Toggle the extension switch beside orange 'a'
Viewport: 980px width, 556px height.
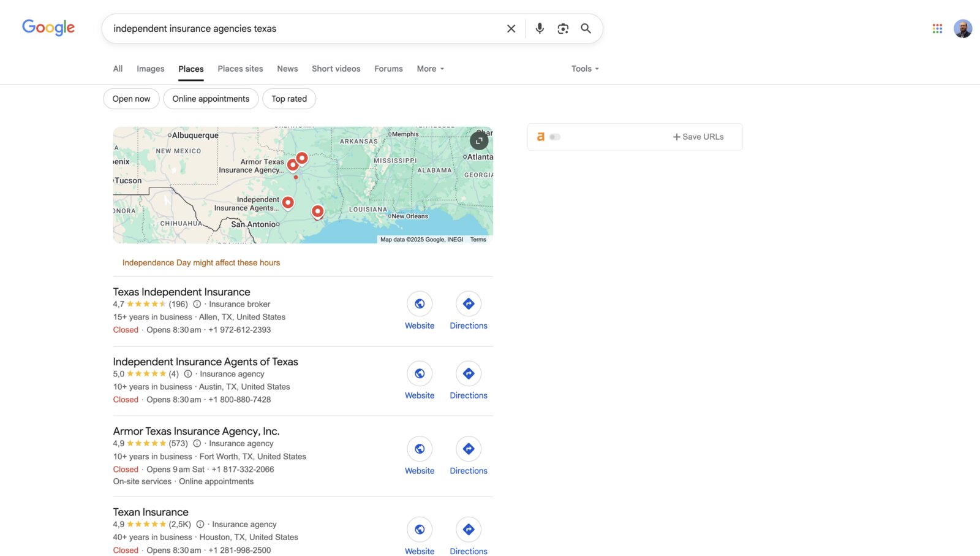pos(555,137)
